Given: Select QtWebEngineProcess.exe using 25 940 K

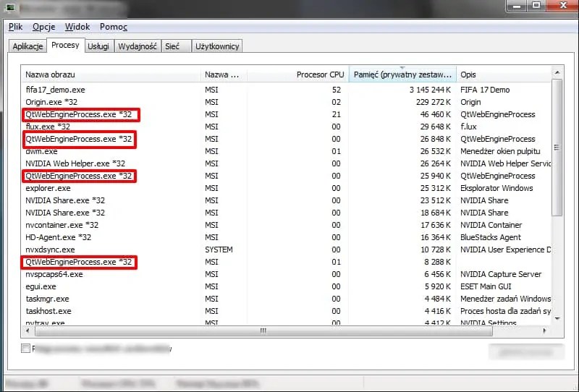Looking at the screenshot, I should [x=286, y=176].
